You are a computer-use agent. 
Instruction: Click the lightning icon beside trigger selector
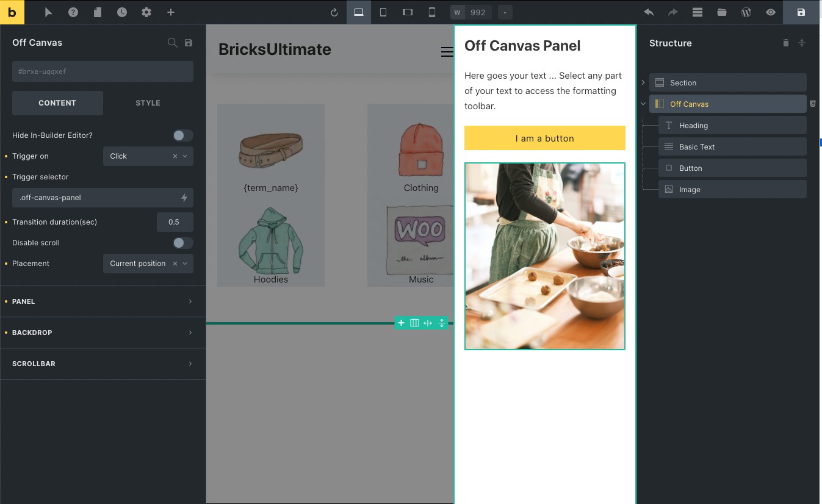[185, 197]
